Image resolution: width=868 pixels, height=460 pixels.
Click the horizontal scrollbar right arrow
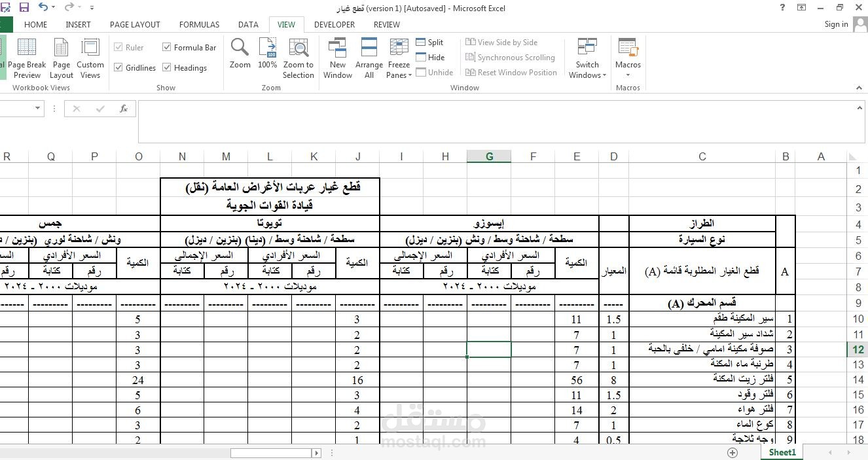pos(317,453)
